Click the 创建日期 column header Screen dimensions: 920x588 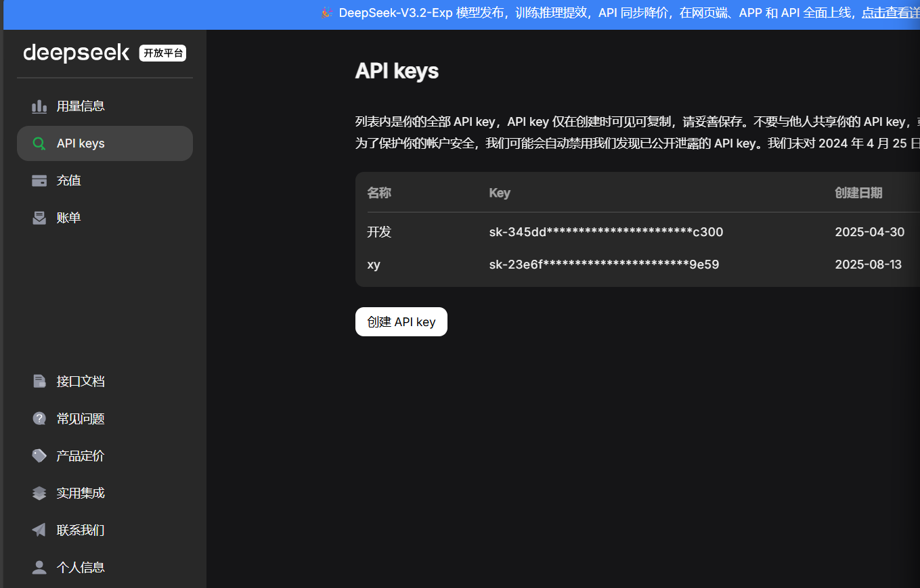[x=858, y=193]
